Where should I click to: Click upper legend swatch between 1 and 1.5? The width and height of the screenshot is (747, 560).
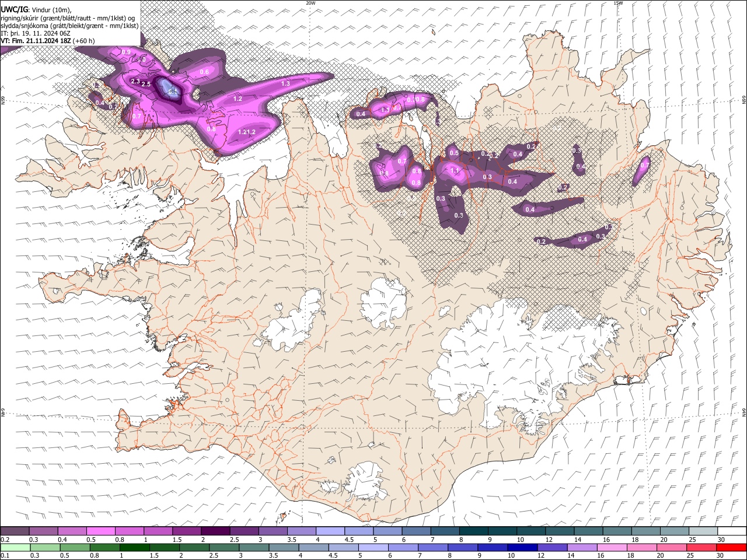coord(158,531)
